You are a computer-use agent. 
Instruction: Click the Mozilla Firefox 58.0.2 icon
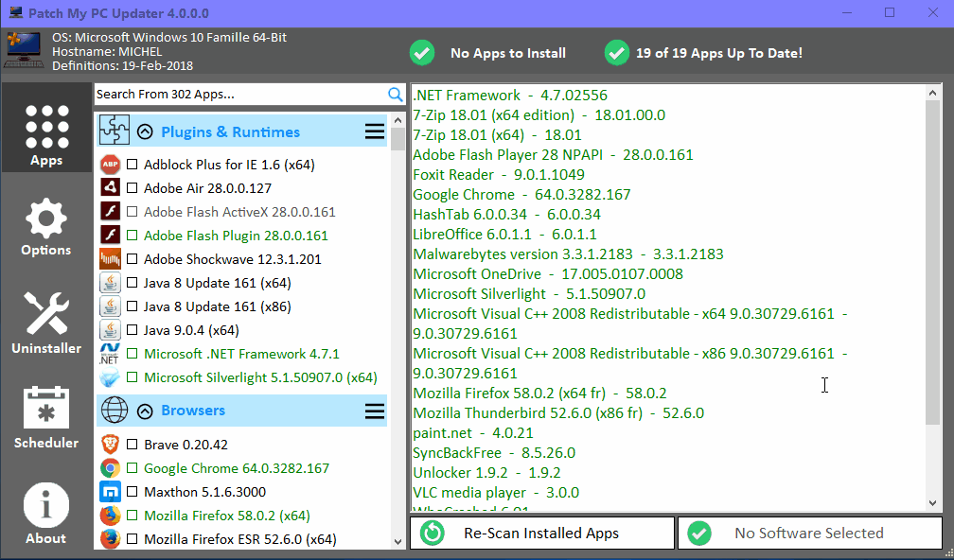(110, 516)
